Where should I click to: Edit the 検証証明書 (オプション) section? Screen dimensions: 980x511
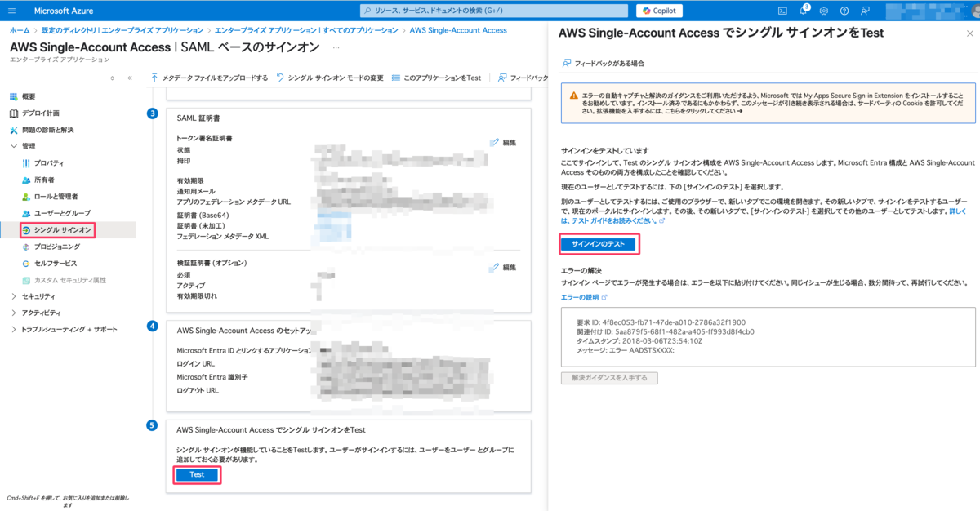click(x=503, y=267)
